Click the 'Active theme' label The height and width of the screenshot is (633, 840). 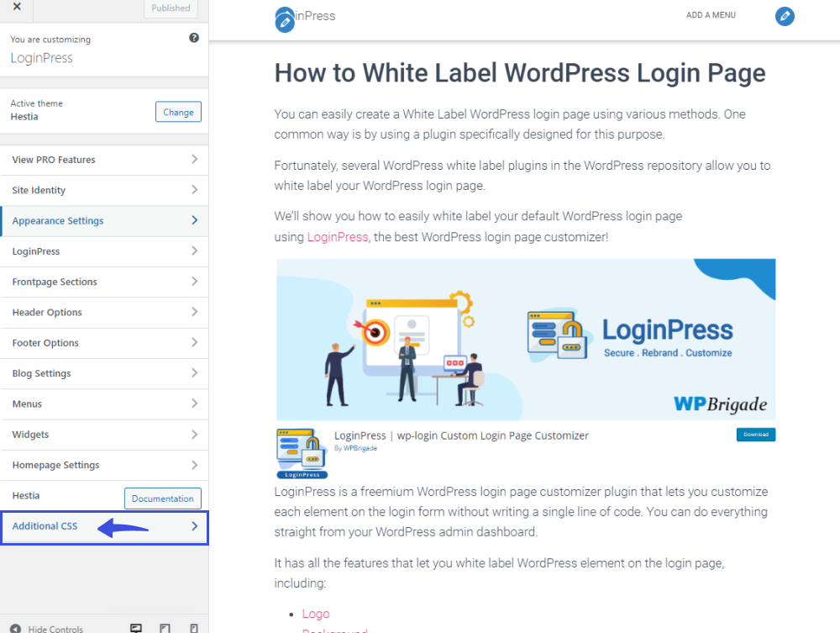pos(36,103)
